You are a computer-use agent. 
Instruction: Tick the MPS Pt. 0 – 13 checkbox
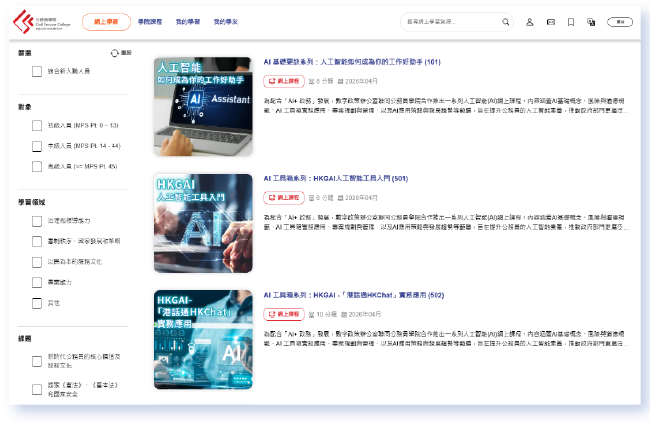coord(37,125)
